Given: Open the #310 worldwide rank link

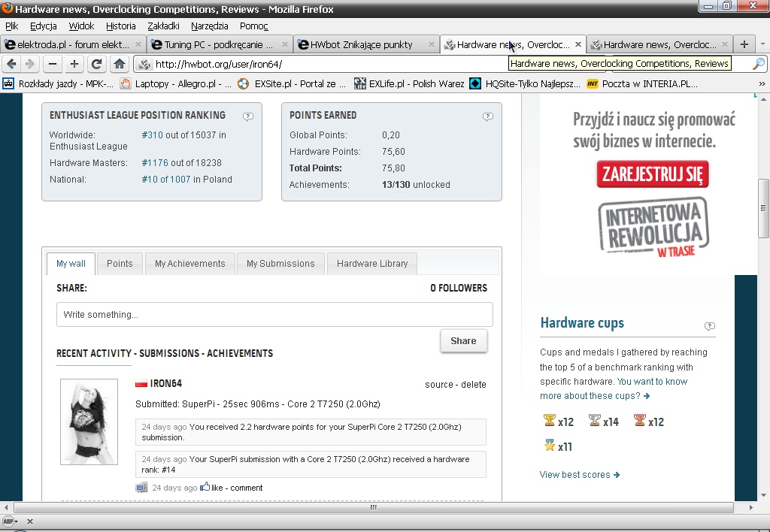Looking at the screenshot, I should (152, 135).
